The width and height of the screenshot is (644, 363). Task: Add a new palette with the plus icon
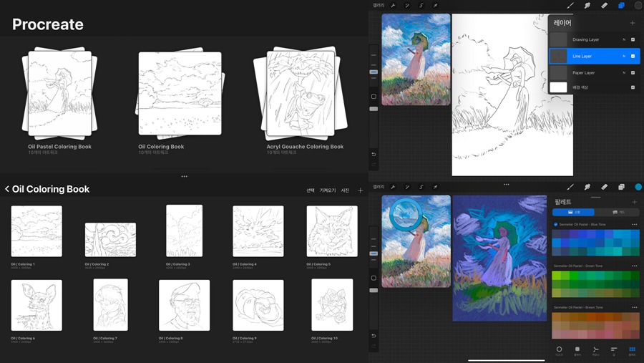pos(633,202)
